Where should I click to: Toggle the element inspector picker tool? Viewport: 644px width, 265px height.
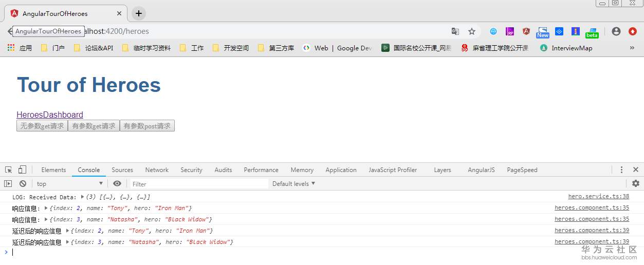tap(9, 169)
